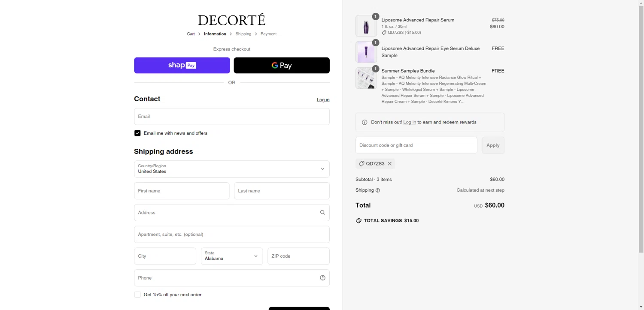The width and height of the screenshot is (644, 310).
Task: Click the Liposome Advanced Repair Serum title
Action: click(x=418, y=20)
